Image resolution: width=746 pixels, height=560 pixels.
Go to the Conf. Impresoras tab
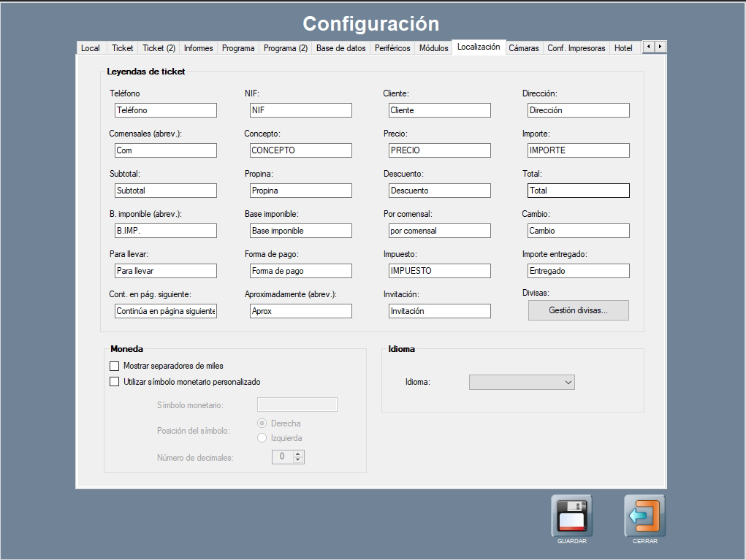[x=576, y=48]
